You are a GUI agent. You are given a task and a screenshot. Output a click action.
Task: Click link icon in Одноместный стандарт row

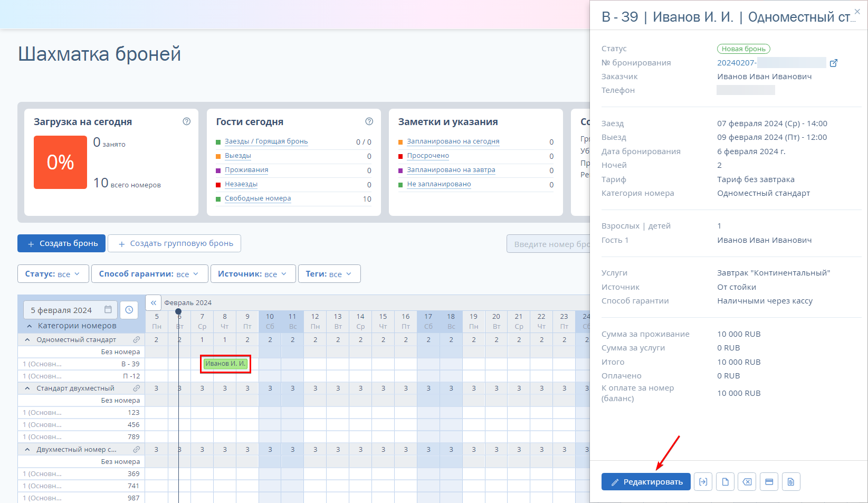pyautogui.click(x=137, y=340)
